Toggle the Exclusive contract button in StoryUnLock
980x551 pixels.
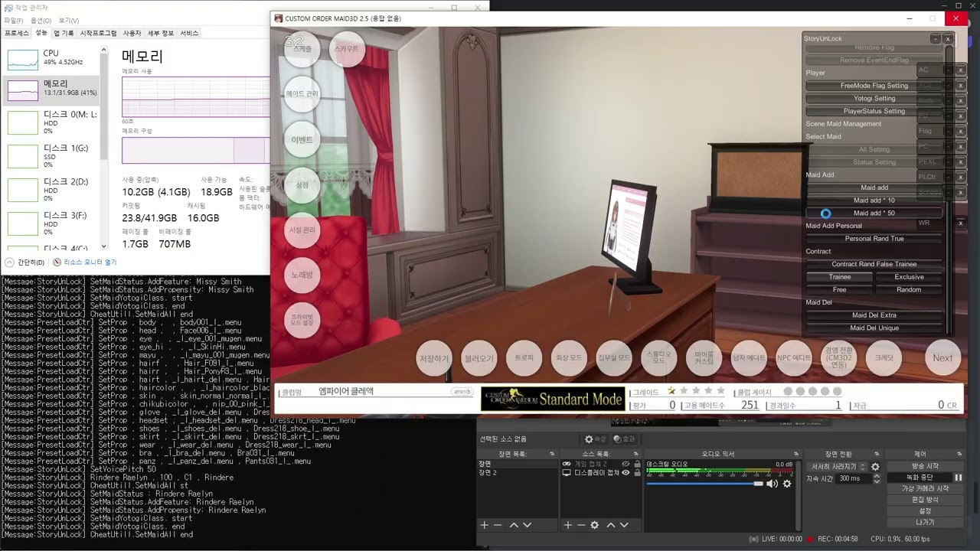(x=909, y=277)
